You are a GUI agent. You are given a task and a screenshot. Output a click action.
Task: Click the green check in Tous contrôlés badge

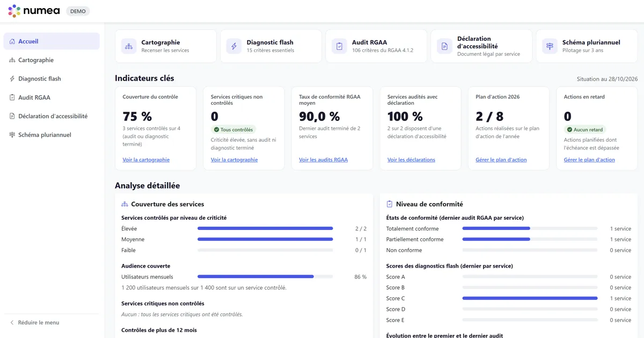point(216,130)
